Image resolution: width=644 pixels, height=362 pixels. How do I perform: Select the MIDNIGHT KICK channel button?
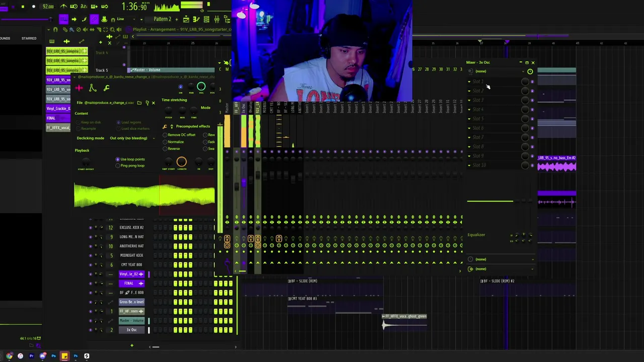(131, 255)
